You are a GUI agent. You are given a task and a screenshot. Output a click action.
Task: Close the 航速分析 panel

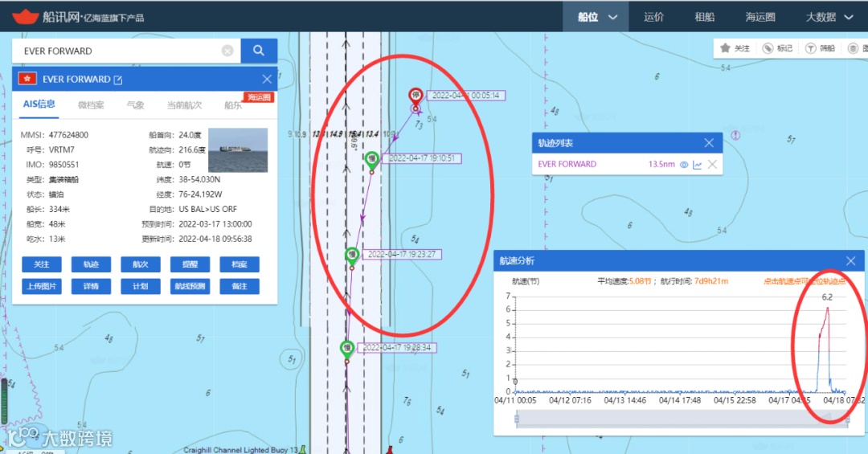851,261
